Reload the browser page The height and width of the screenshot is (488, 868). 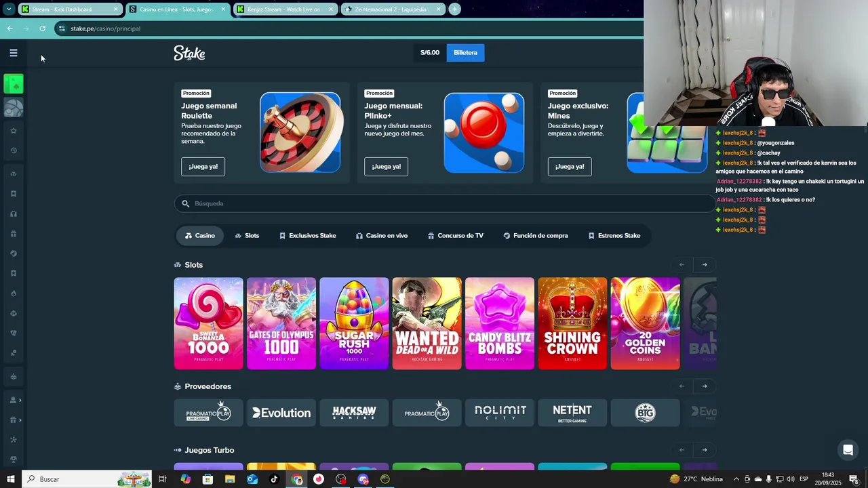click(x=42, y=28)
